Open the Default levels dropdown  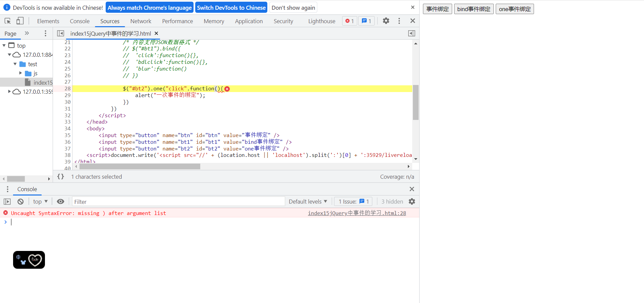(x=308, y=202)
